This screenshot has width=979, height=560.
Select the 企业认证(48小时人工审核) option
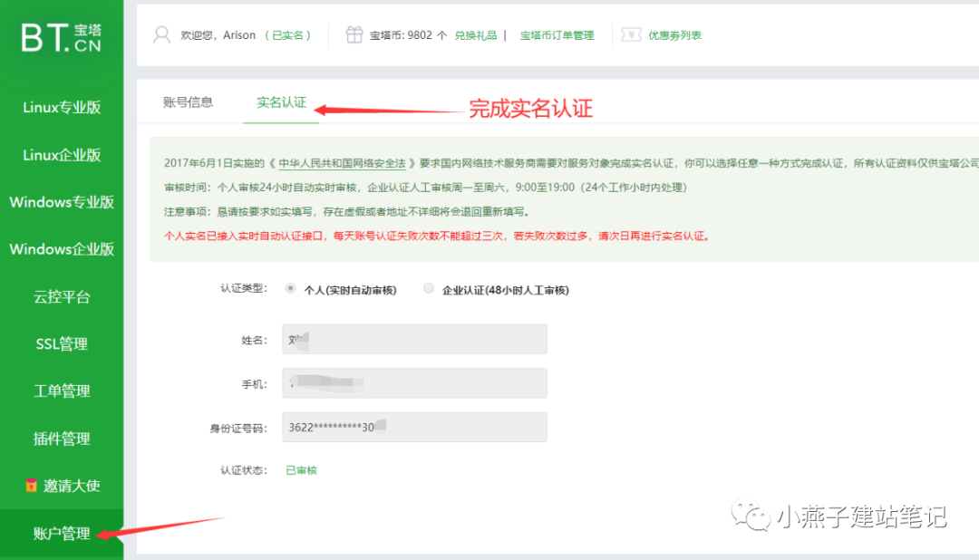427,288
